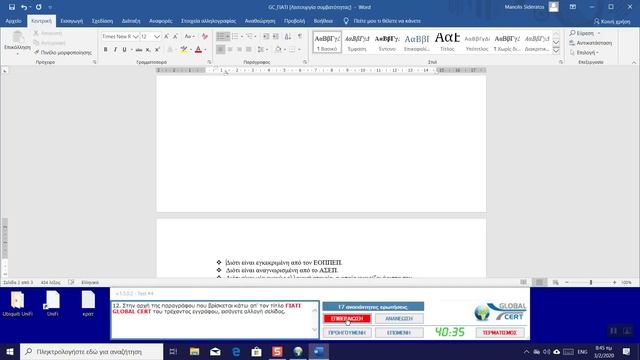Click the Increase Font Size icon
640x360 pixels.
pyautogui.click(x=166, y=37)
